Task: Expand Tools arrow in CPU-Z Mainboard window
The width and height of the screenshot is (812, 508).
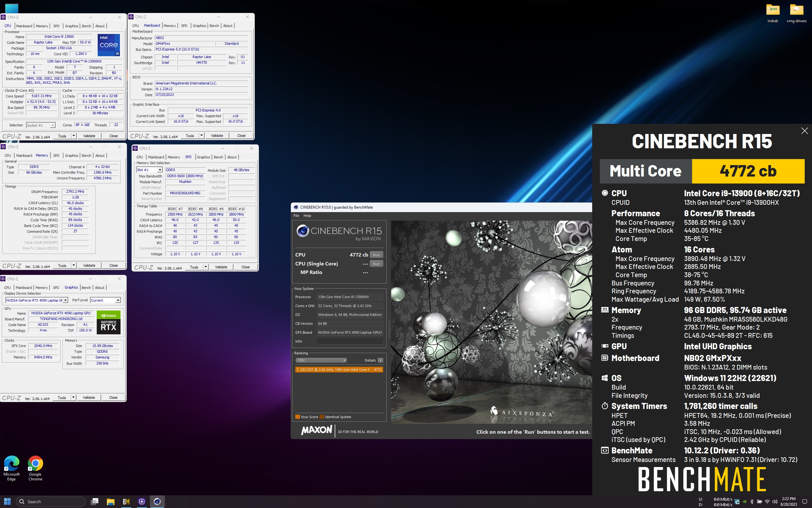Action: [x=201, y=135]
